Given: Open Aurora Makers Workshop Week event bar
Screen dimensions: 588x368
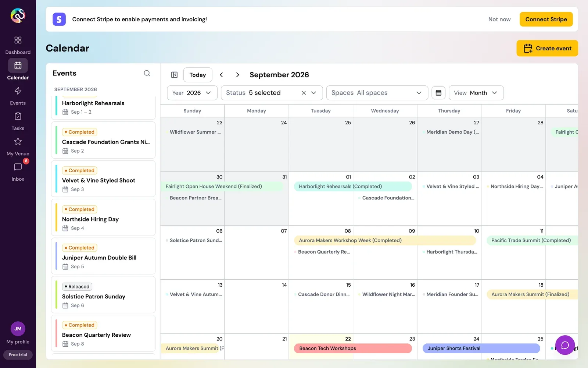Looking at the screenshot, I should [385, 240].
